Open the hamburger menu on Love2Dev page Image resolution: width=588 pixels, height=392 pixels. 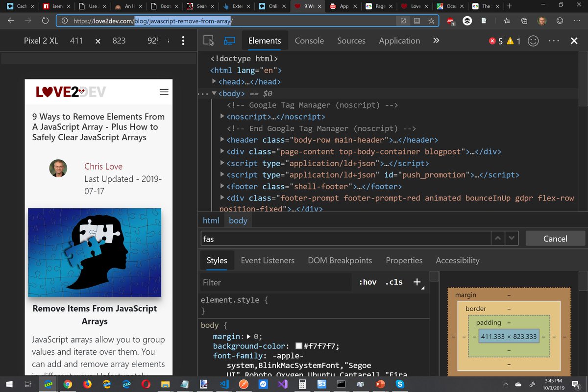[x=164, y=92]
